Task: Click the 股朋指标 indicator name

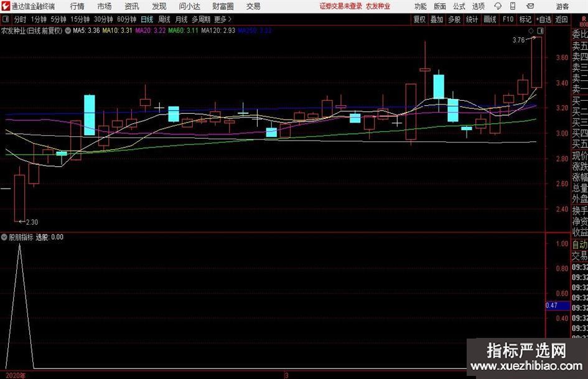Action: pos(21,237)
